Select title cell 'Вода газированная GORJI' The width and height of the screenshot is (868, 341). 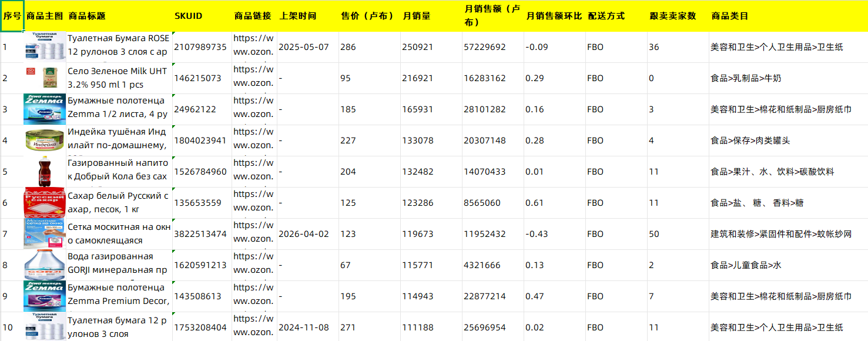pos(119,265)
